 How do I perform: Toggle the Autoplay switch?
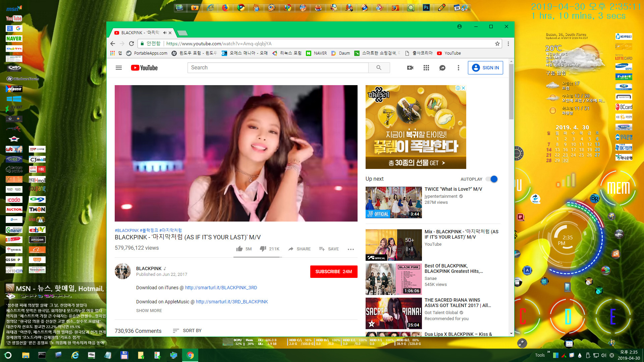point(492,179)
